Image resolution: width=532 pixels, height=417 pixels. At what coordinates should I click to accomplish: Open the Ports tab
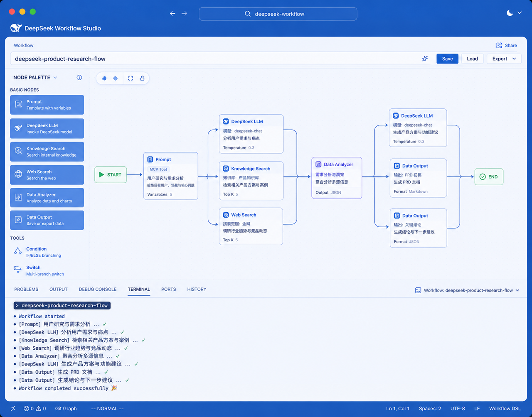(x=169, y=289)
